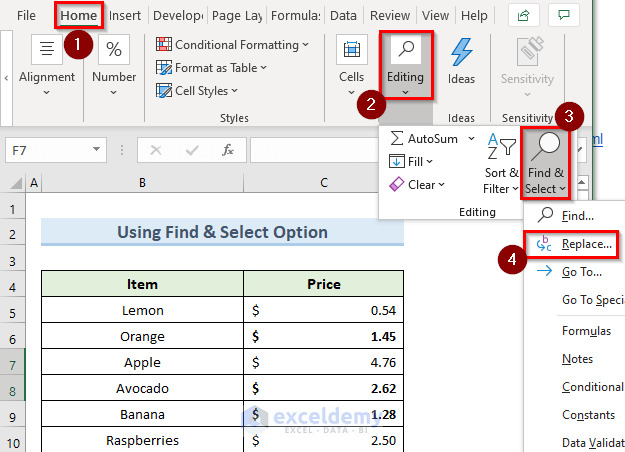
Task: Open the Cells group icon
Action: pyautogui.click(x=351, y=54)
